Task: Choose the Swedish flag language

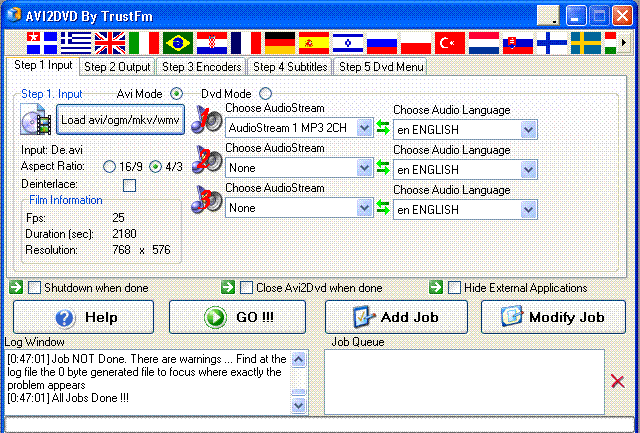Action: [x=586, y=43]
